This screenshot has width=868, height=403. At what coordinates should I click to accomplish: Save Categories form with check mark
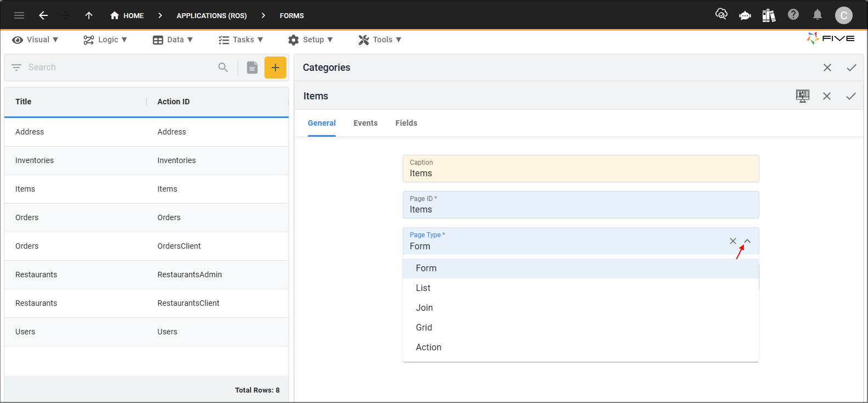click(852, 68)
